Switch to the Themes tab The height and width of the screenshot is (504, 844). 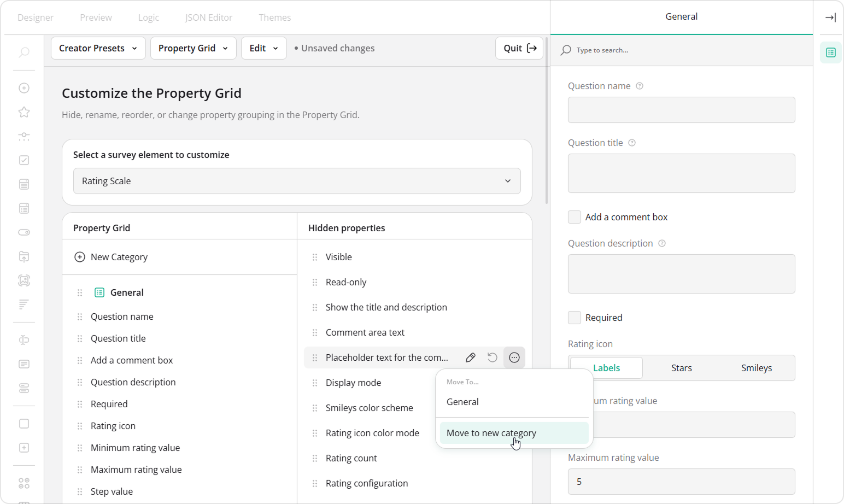click(274, 17)
